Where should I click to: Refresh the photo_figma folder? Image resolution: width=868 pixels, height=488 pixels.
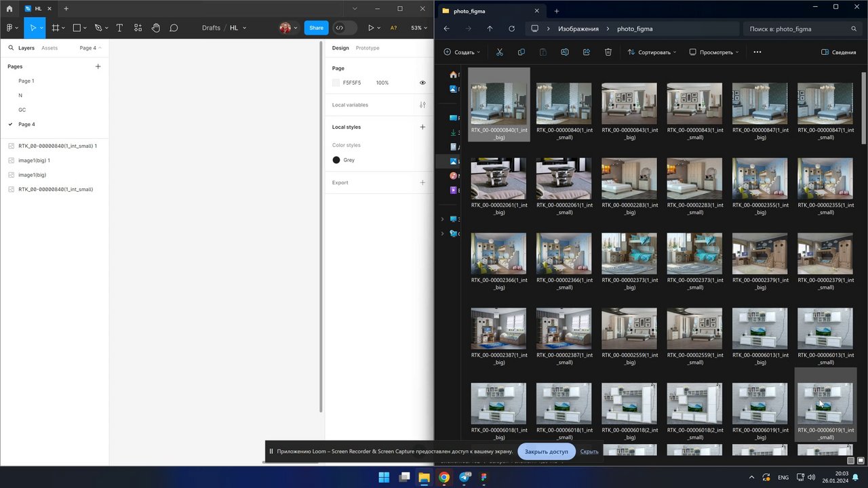click(511, 29)
